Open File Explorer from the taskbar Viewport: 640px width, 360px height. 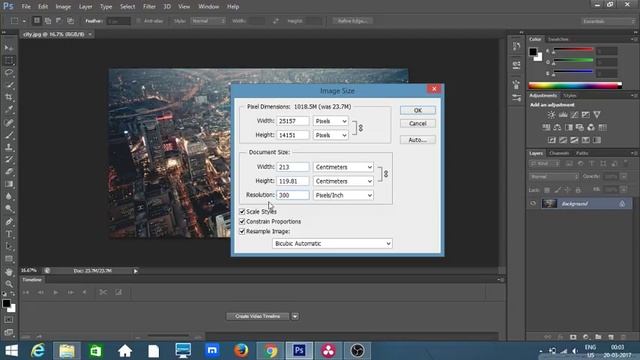tap(67, 351)
